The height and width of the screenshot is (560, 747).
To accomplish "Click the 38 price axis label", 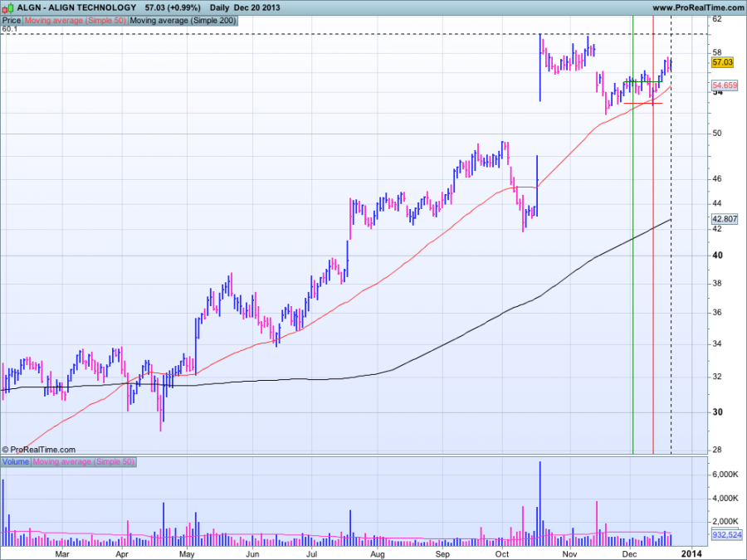I will point(717,284).
